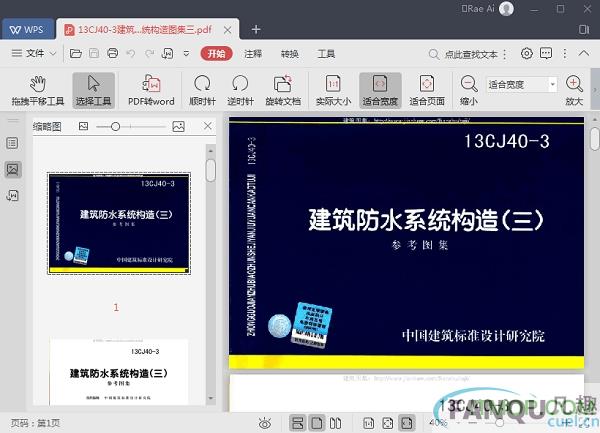Switch to the 转换 tab

[x=290, y=54]
